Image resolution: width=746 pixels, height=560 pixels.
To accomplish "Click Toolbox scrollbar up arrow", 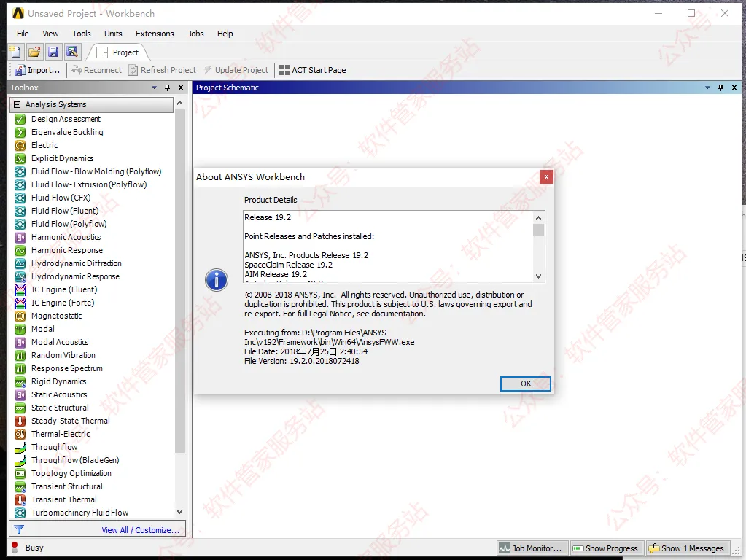I will point(180,104).
